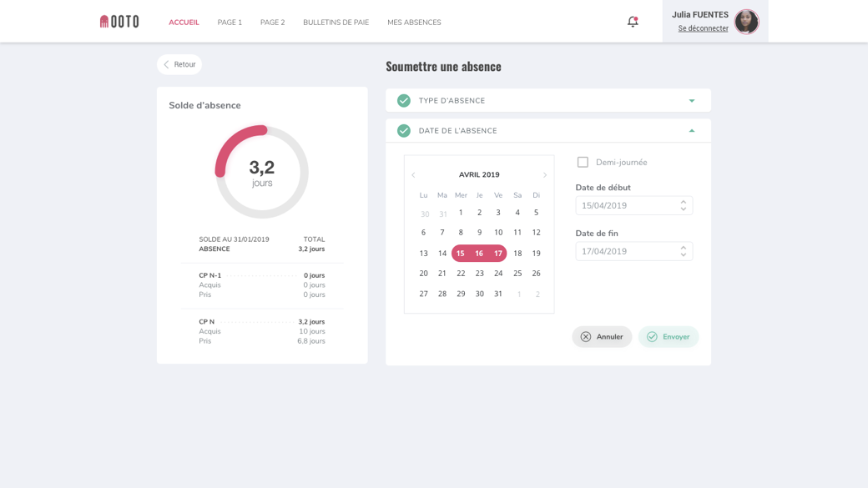Open Bulletins de paie page
The height and width of the screenshot is (488, 868).
[x=336, y=23]
